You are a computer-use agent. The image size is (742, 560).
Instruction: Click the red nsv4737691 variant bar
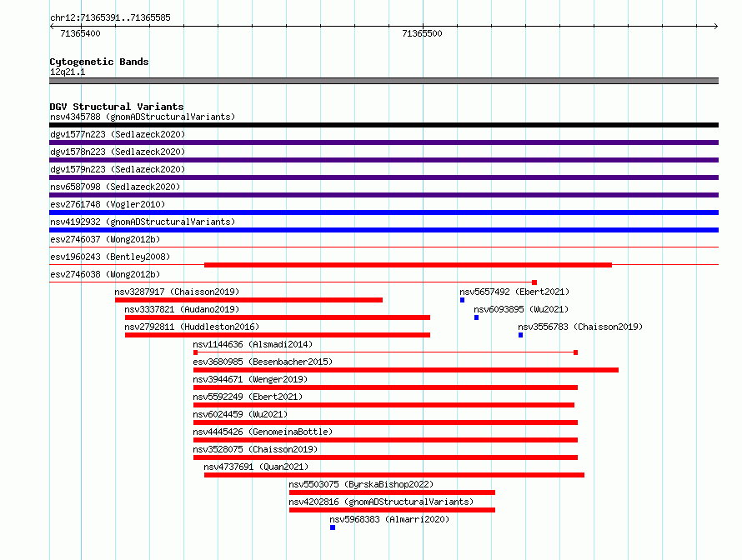coord(394,475)
